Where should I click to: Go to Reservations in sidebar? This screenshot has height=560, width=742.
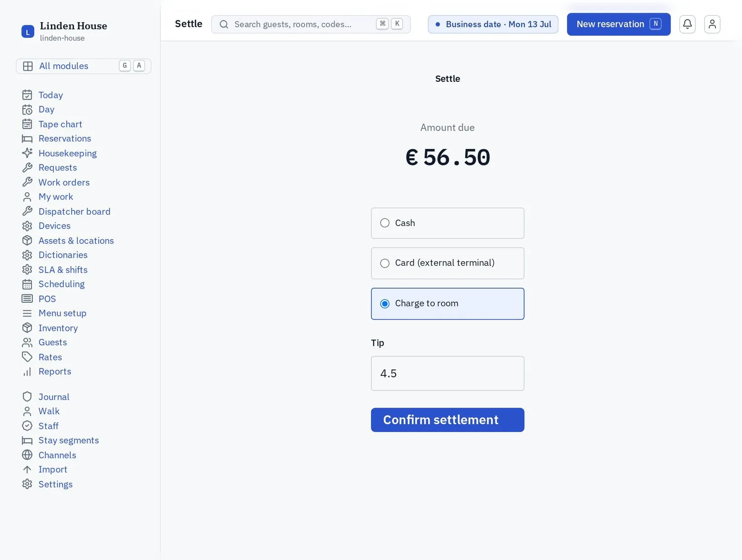65,139
